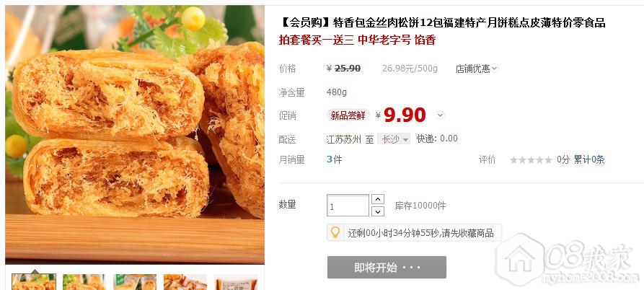The image size is (644, 290).
Task: Select the third product thumbnail
Action: coord(135,282)
